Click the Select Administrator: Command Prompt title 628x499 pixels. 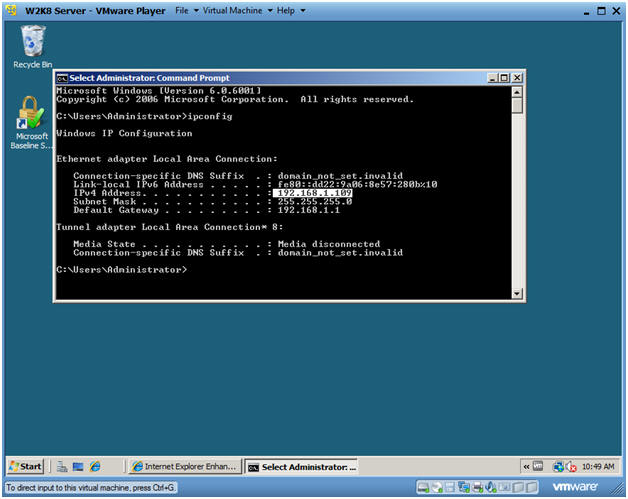click(149, 78)
